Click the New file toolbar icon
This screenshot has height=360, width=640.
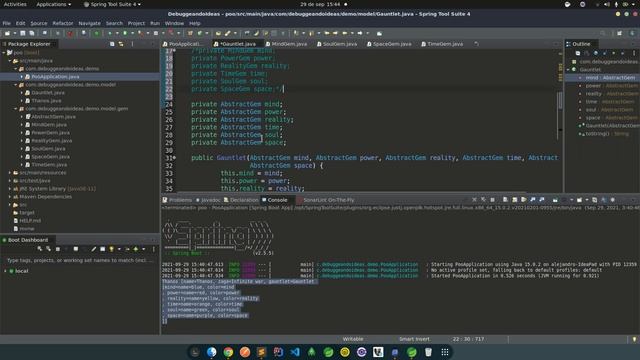(7, 33)
